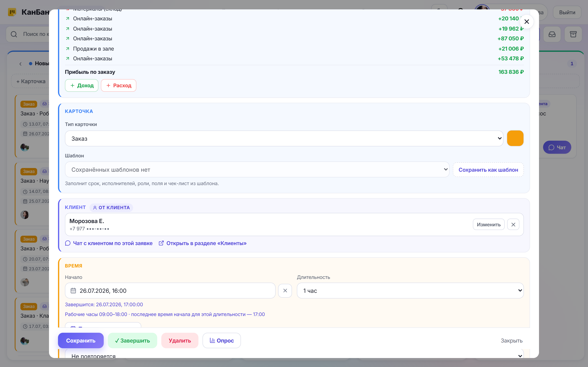
Task: Close the card dialog with the X icon
Action: (527, 22)
